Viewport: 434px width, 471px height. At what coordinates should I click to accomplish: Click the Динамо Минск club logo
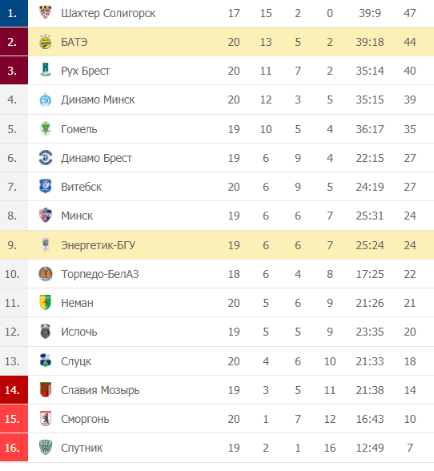click(x=45, y=100)
